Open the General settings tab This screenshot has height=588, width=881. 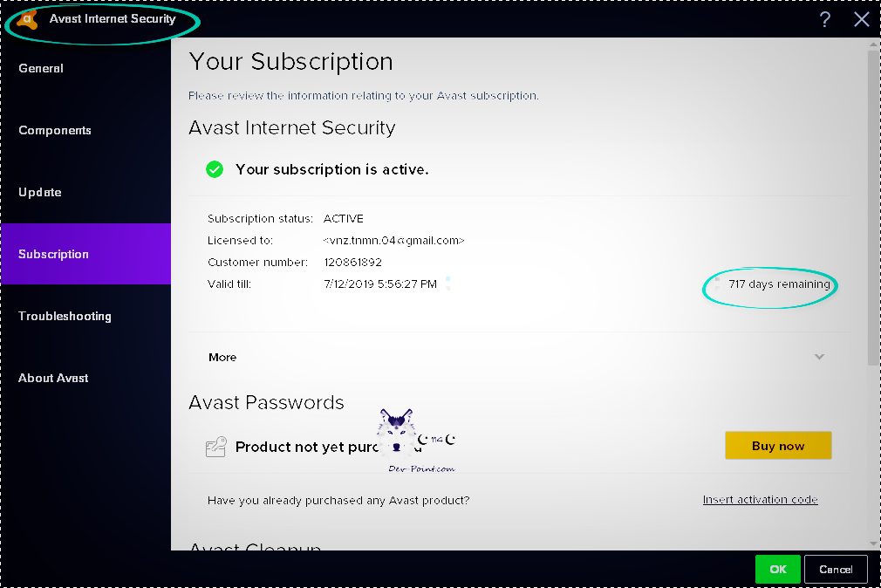coord(41,68)
